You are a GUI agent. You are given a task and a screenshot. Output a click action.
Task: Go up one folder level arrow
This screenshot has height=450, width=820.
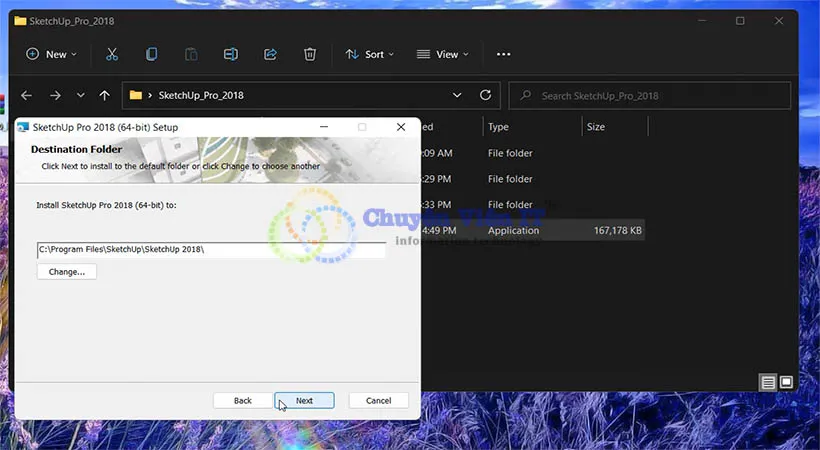[x=105, y=96]
